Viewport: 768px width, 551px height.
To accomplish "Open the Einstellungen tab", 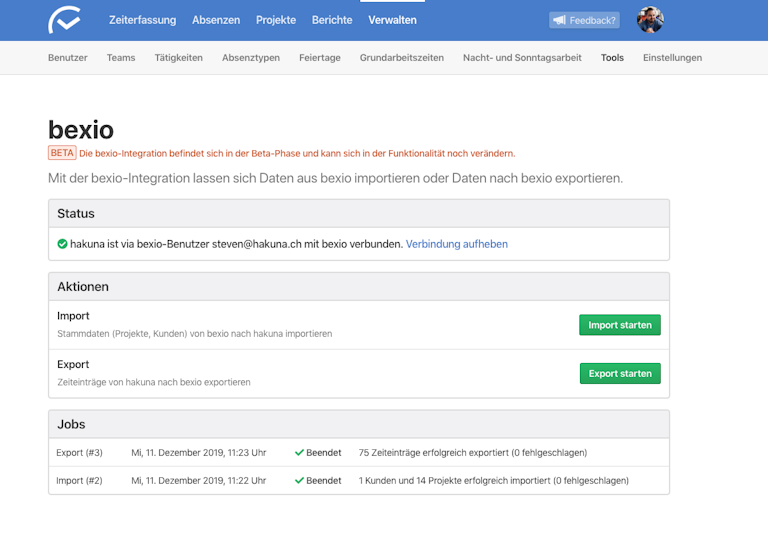I will click(x=672, y=58).
